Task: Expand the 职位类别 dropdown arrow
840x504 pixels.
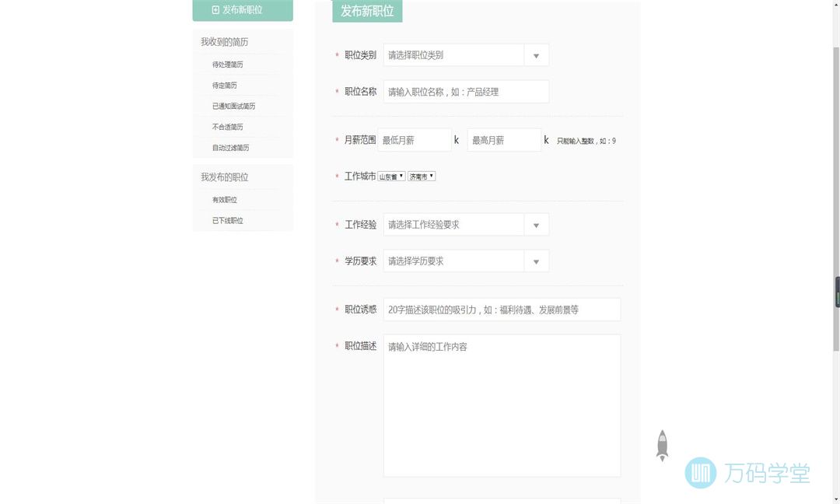Action: coord(536,55)
